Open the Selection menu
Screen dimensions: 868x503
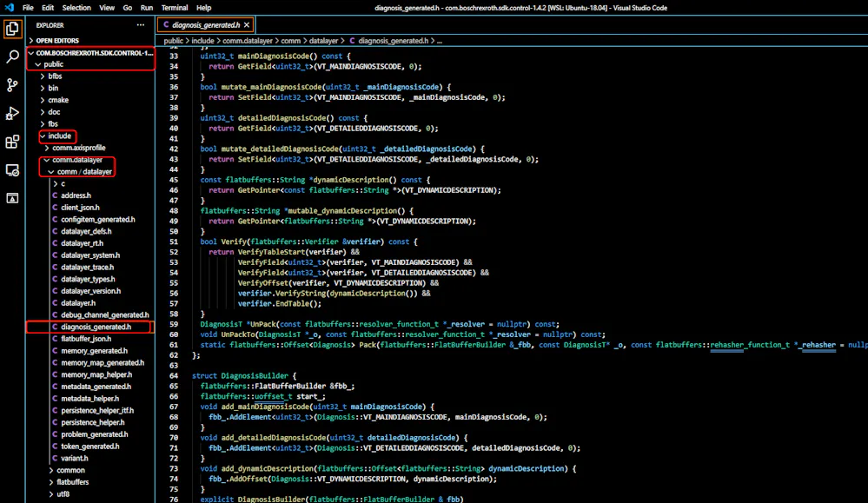pos(76,8)
